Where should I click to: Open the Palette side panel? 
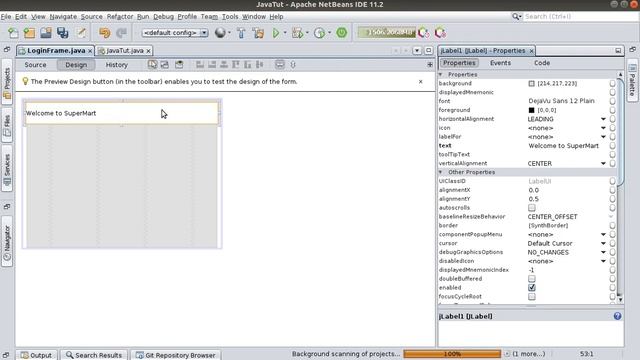click(x=632, y=80)
